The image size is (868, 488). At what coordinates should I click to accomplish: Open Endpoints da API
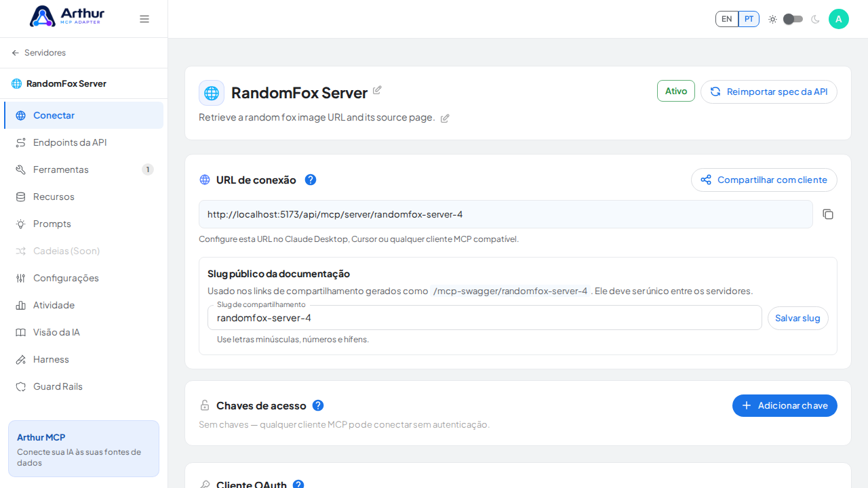tap(83, 142)
